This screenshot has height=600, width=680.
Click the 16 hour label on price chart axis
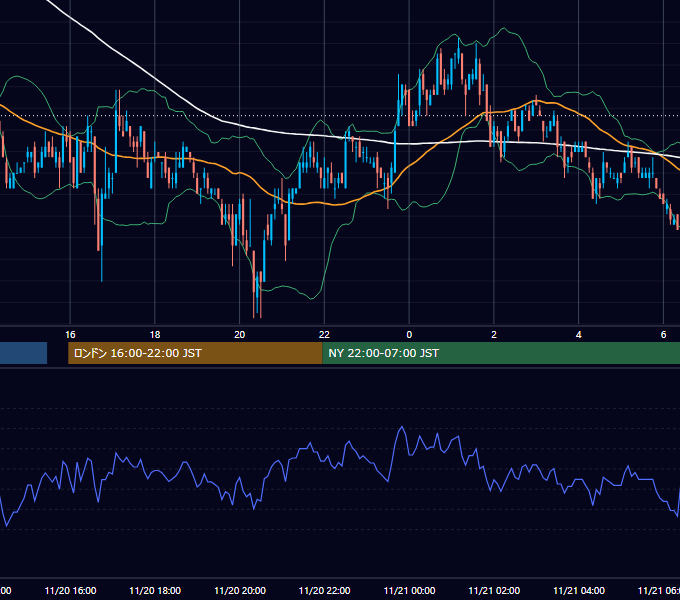coord(70,334)
